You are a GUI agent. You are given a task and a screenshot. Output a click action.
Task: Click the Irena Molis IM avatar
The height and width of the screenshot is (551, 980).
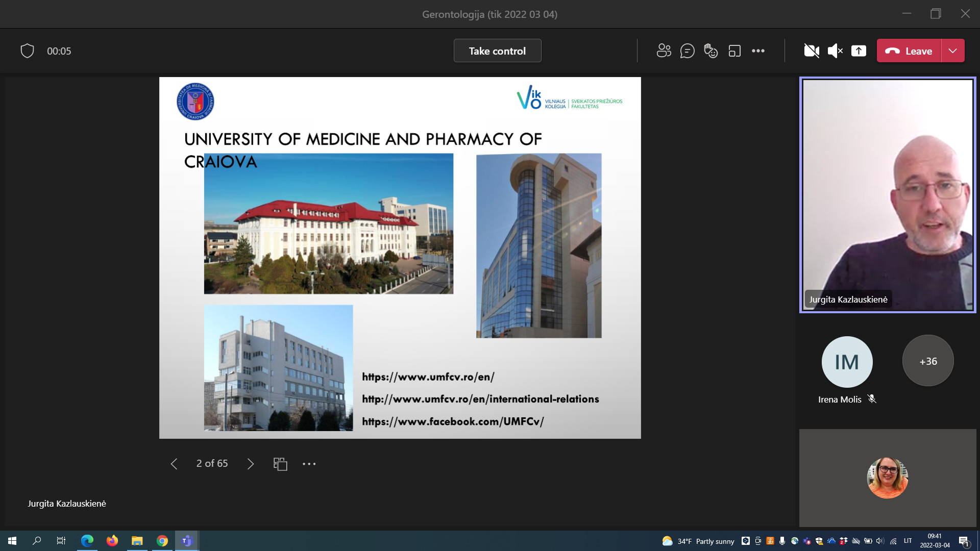[847, 362]
